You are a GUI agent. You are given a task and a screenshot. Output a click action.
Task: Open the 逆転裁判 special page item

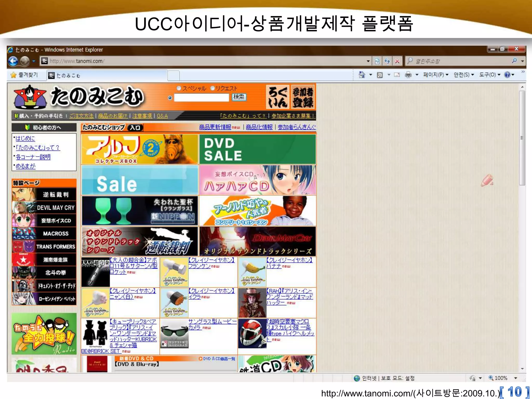point(44,194)
